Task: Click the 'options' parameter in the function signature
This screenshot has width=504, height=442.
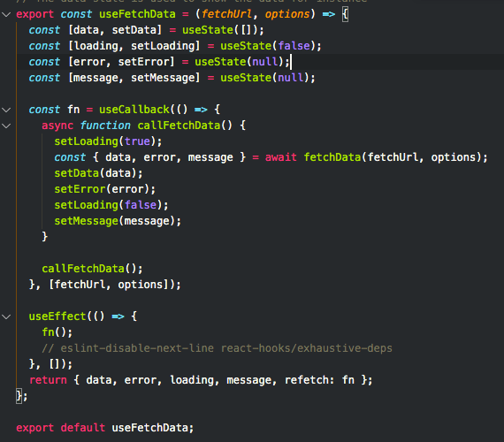Action: coord(287,14)
